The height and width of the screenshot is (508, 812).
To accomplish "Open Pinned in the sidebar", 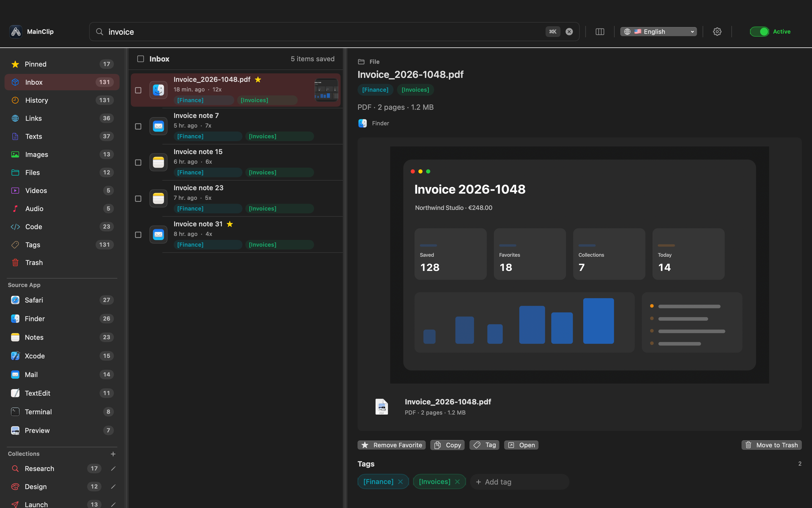I will [62, 64].
